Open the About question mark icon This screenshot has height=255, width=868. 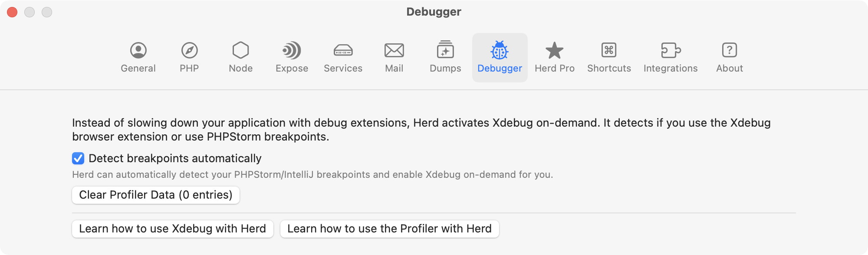pyautogui.click(x=729, y=51)
